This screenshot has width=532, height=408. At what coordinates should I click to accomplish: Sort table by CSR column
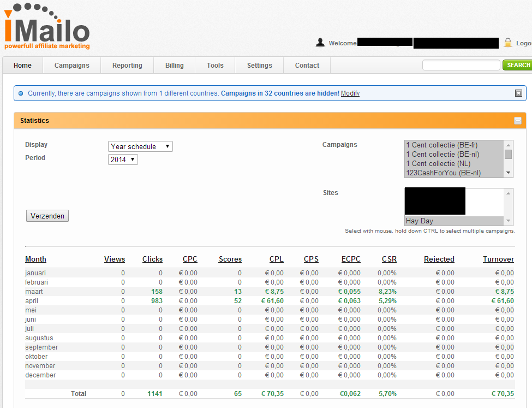point(389,259)
